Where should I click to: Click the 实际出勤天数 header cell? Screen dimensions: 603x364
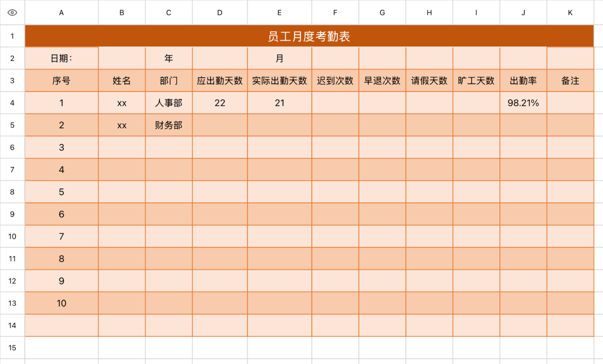click(279, 81)
